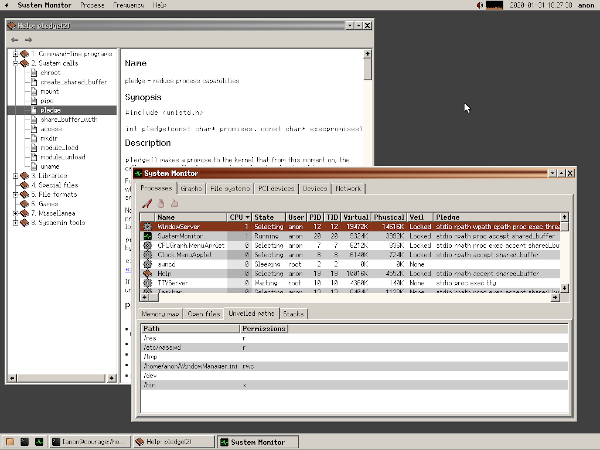Click the WindowServer process gear icon
Viewport: 600px width, 450px height.
pyautogui.click(x=148, y=227)
